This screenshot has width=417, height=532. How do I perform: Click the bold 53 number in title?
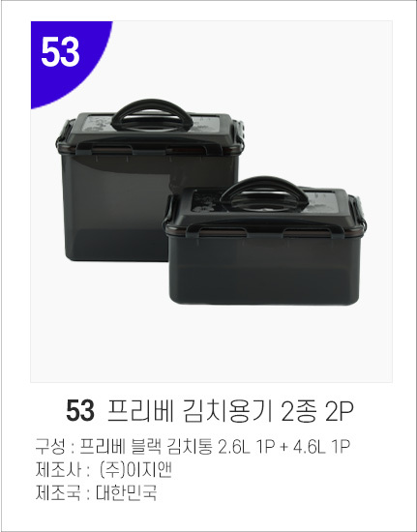click(80, 411)
